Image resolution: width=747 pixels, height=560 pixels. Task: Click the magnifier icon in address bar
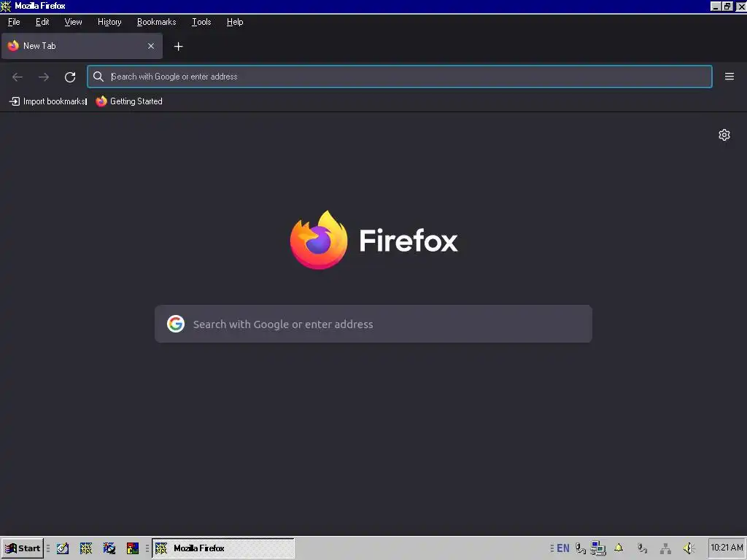(x=98, y=76)
